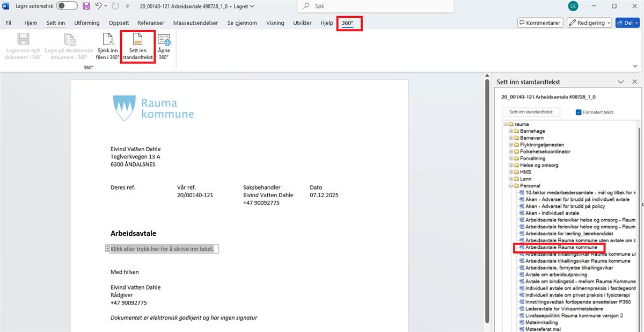Open 360° via the Åpne 360° icon

pyautogui.click(x=164, y=47)
